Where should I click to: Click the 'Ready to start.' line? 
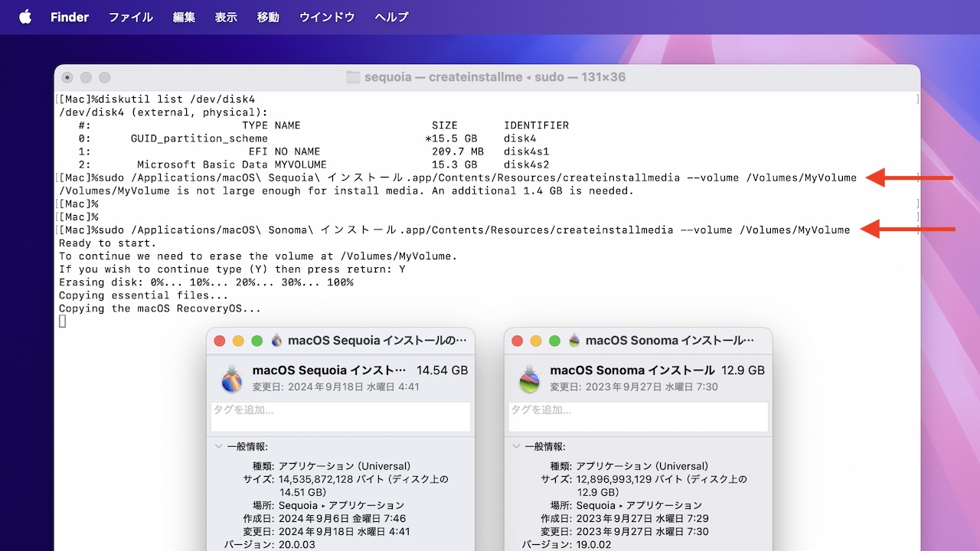tap(107, 243)
